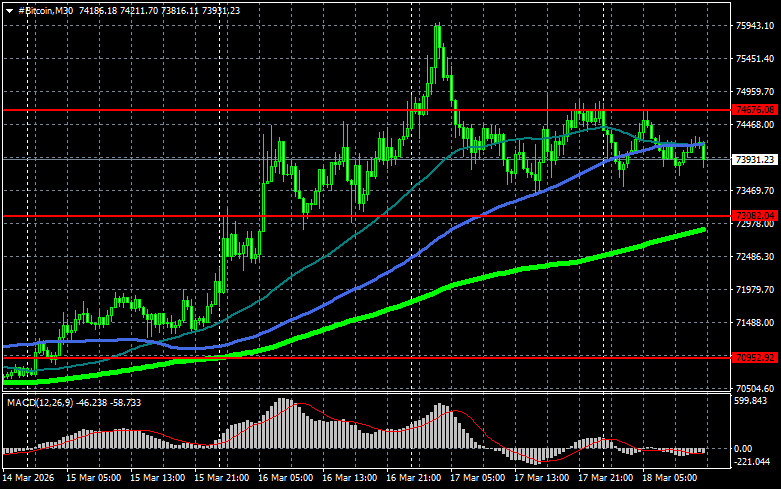The width and height of the screenshot is (781, 489).
Task: Click the 16 Mar 13:00 time label
Action: (349, 478)
